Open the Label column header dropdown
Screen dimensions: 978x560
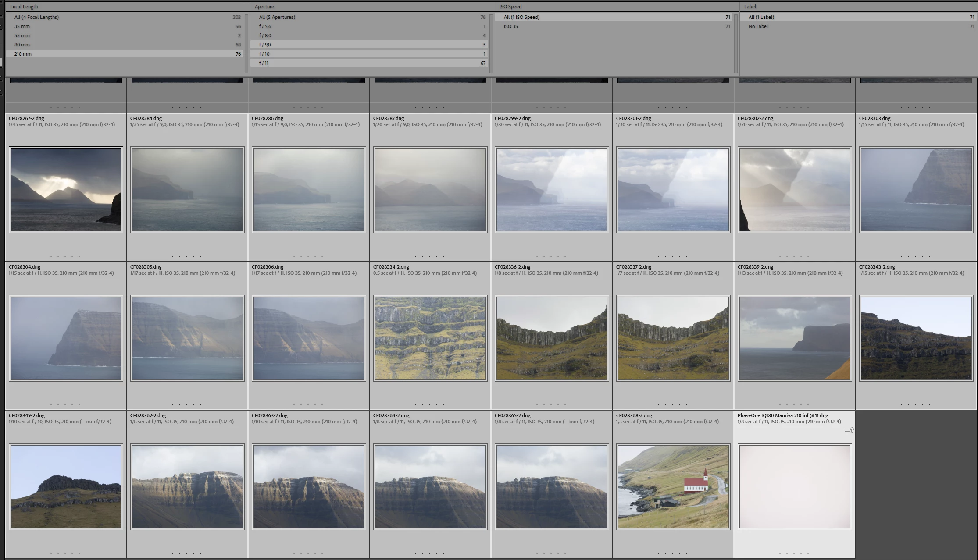tap(750, 7)
